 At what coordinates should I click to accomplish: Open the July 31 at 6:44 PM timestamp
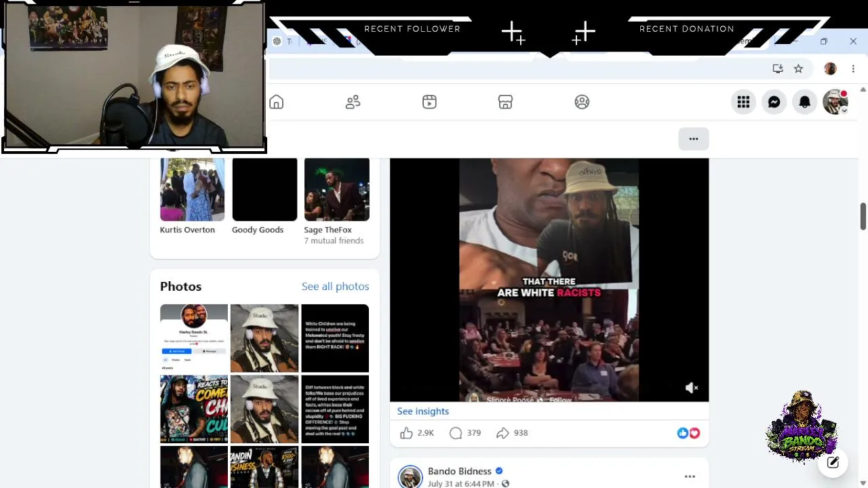[461, 484]
